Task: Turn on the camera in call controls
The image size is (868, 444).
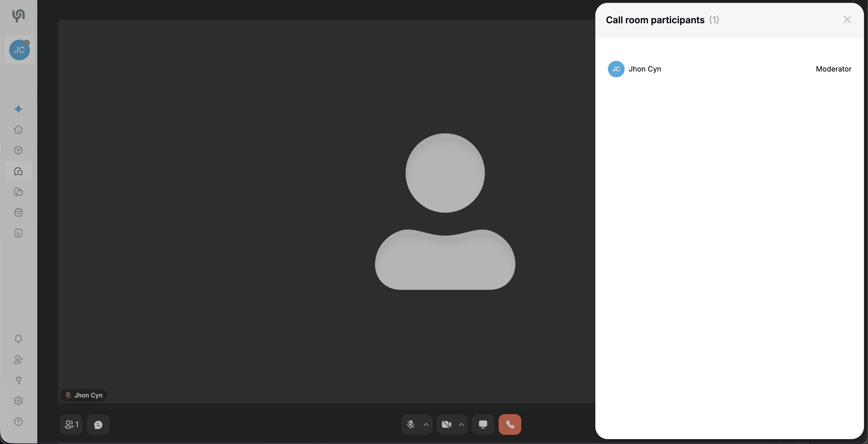Action: (446, 424)
